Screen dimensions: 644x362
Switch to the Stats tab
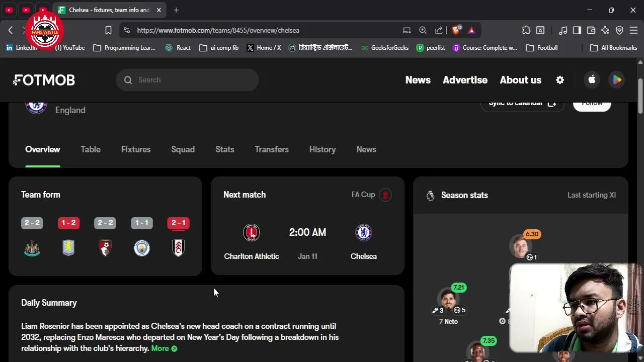(x=225, y=149)
